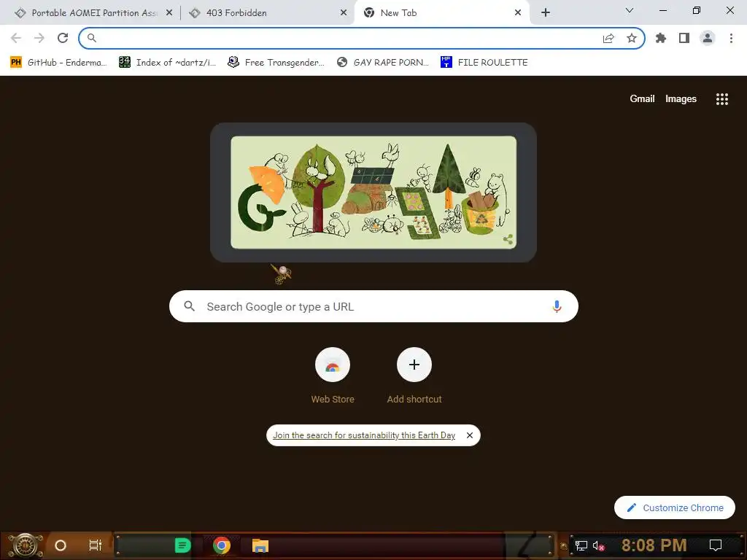
Task: Dismiss the Earth Day promo banner
Action: pos(470,435)
